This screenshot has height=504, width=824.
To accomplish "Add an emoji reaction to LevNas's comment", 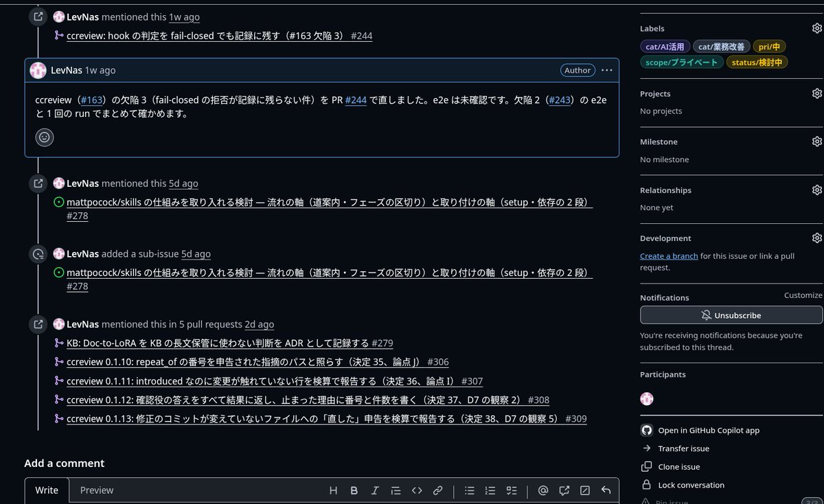I will point(45,137).
